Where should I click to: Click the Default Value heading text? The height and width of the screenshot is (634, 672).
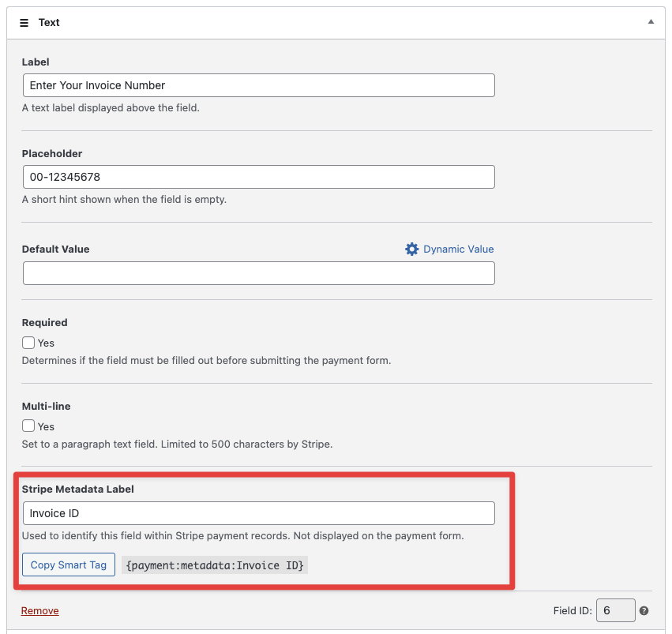pyautogui.click(x=55, y=249)
